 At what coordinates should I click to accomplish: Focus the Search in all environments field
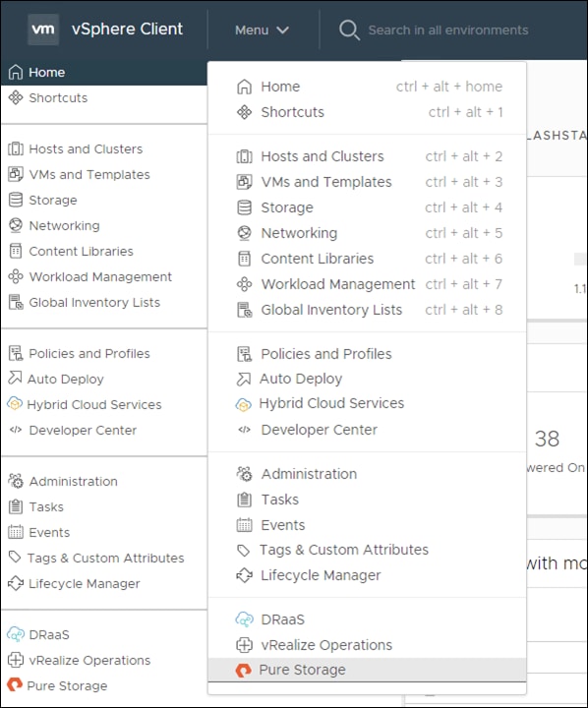tap(448, 30)
